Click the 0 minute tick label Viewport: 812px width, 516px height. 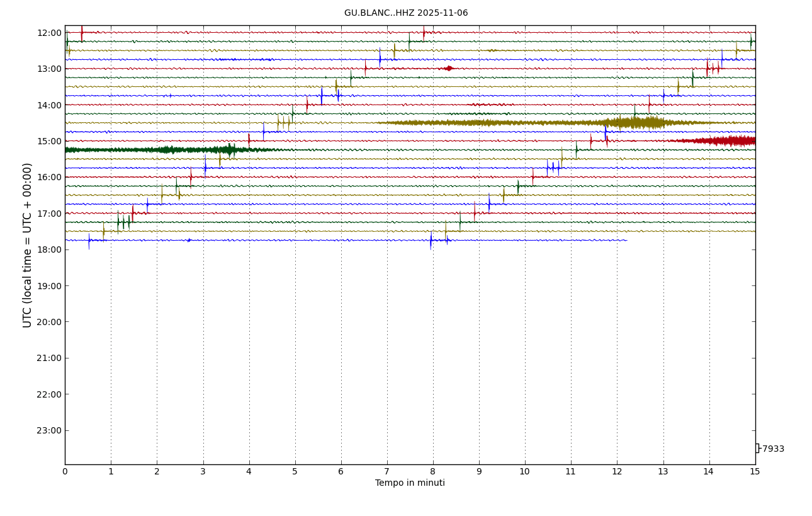tap(65, 472)
